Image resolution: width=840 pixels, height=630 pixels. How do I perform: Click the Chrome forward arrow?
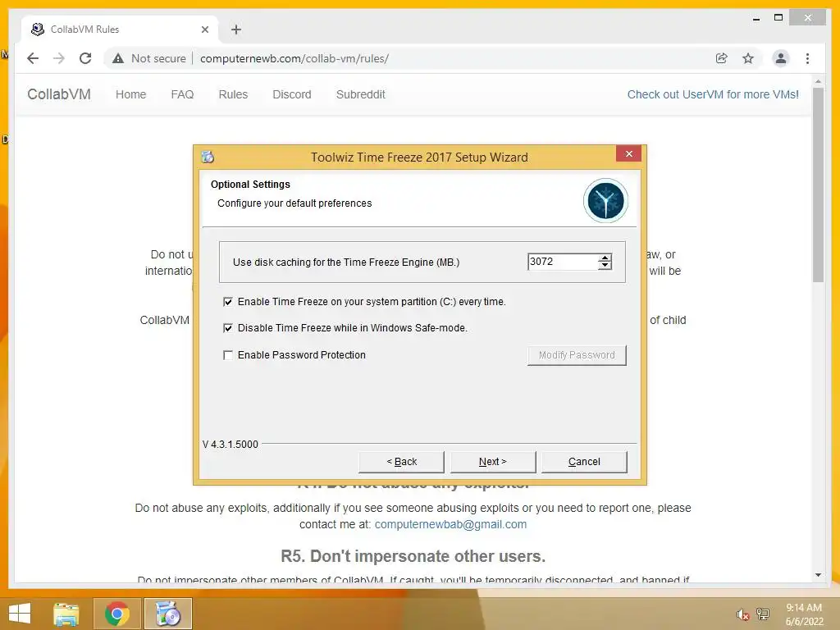click(x=59, y=58)
